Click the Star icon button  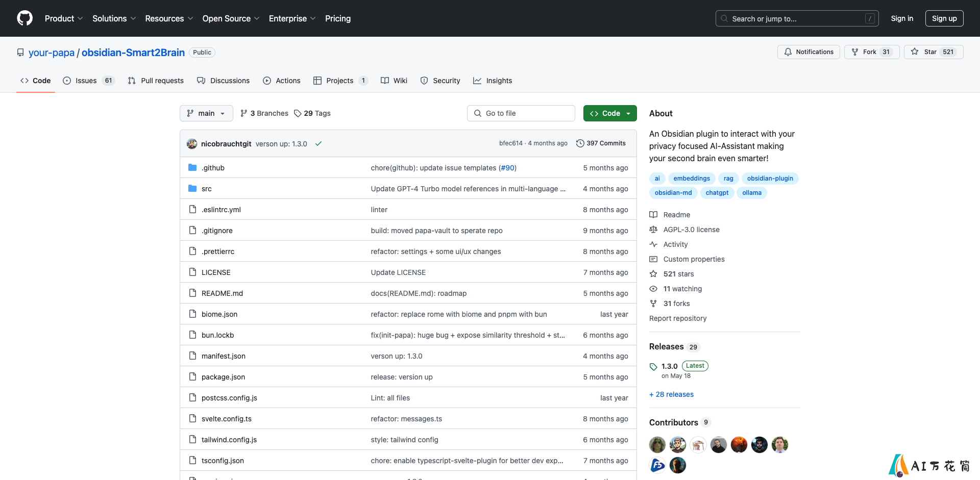tap(915, 52)
